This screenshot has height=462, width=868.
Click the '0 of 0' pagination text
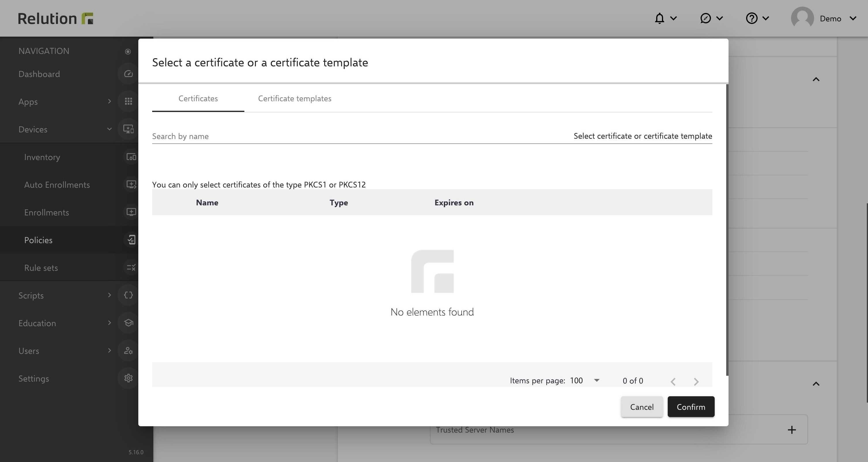click(633, 381)
